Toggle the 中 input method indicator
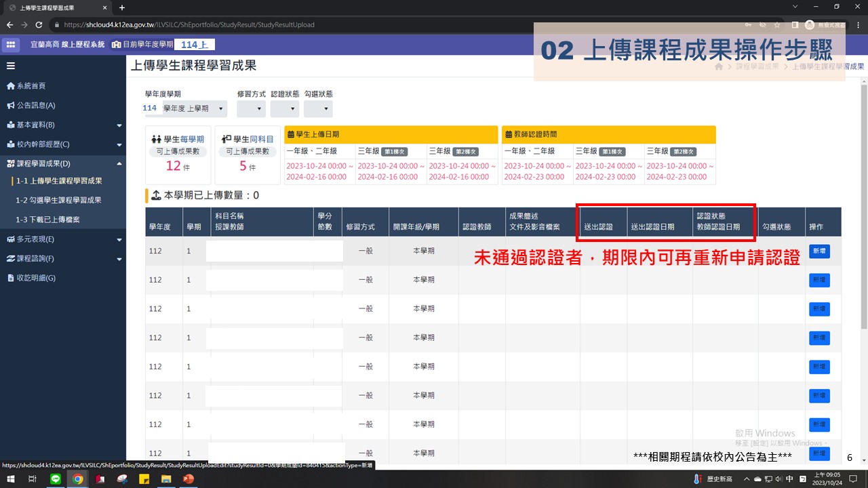Screen dimensions: 868x488 [x=790, y=479]
